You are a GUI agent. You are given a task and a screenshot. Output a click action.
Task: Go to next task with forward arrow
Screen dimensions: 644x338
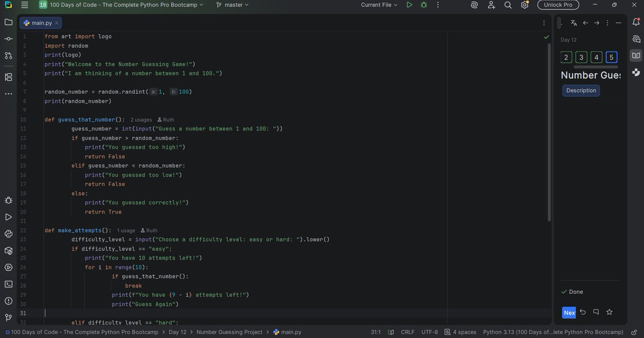(x=596, y=23)
